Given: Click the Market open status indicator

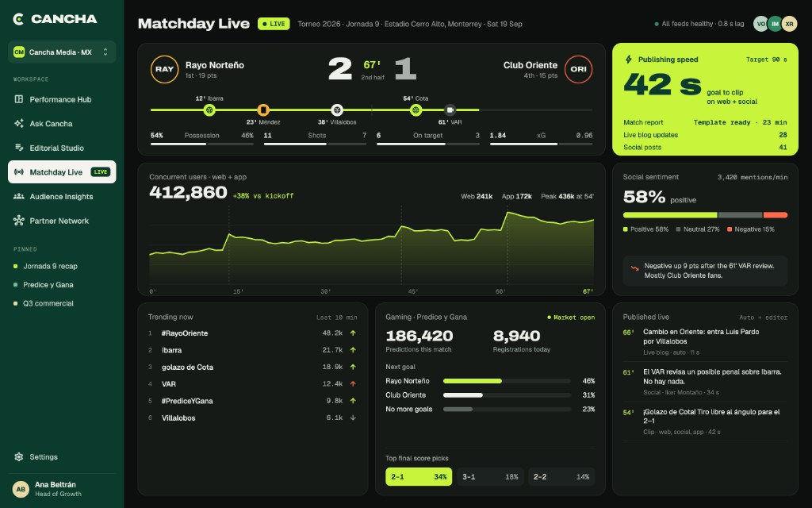Looking at the screenshot, I should click(571, 317).
